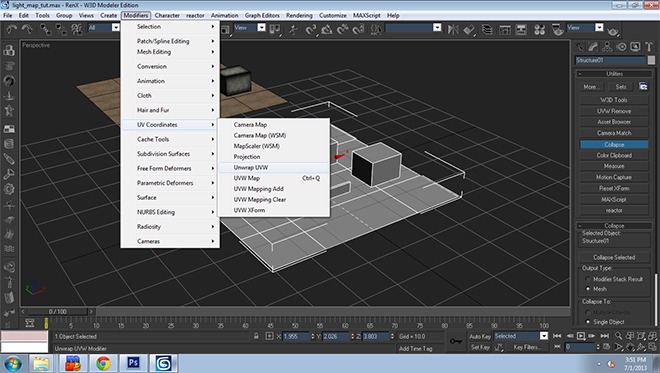This screenshot has height=373, width=660.
Task: Toggle Key Mode next to frame field
Action: pyautogui.click(x=557, y=347)
